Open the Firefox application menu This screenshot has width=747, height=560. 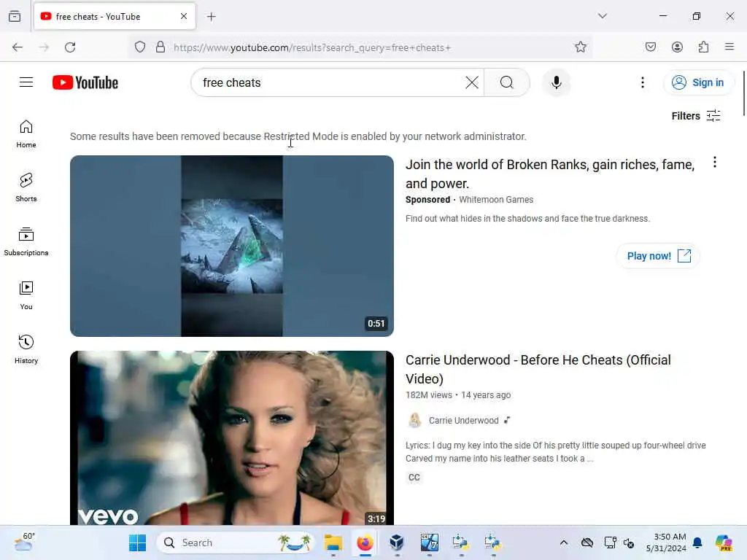(x=729, y=47)
